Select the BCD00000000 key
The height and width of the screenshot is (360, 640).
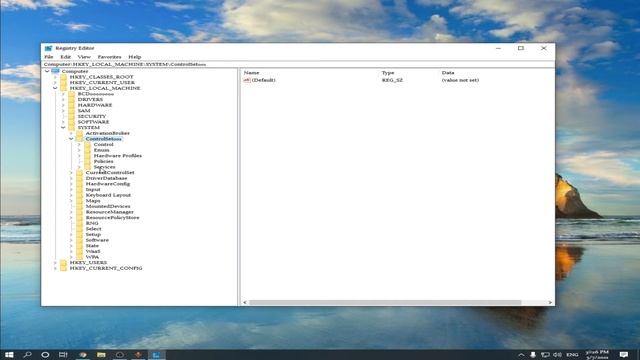coord(96,94)
